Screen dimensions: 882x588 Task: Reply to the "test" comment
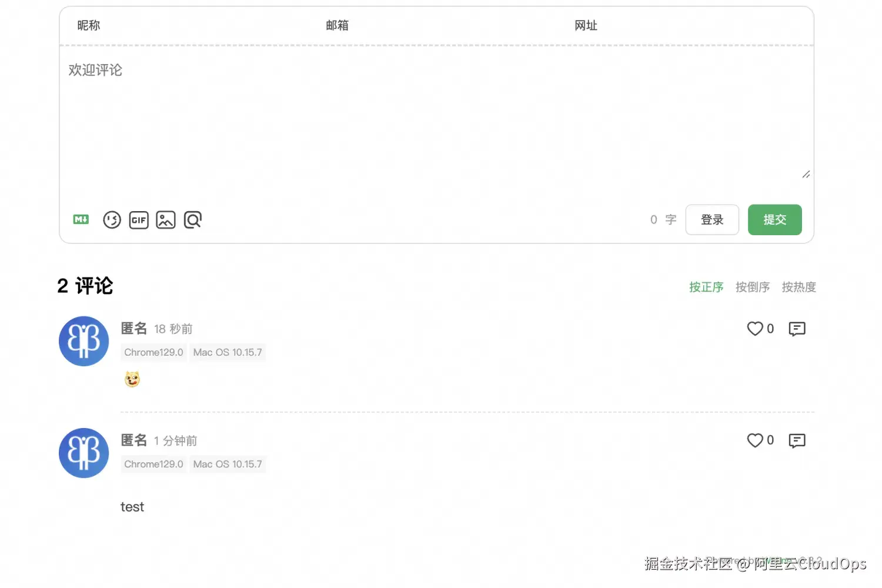[797, 440]
